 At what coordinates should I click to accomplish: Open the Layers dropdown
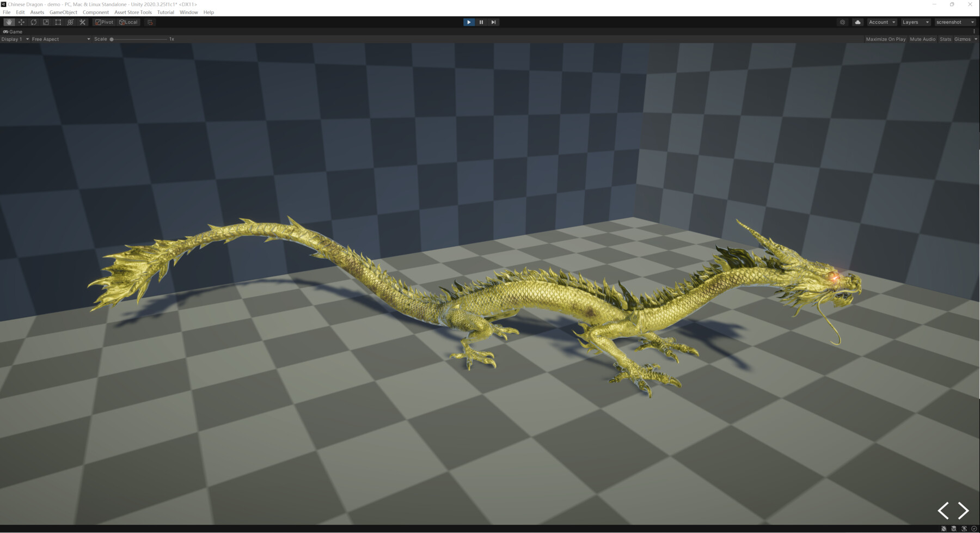click(x=915, y=22)
